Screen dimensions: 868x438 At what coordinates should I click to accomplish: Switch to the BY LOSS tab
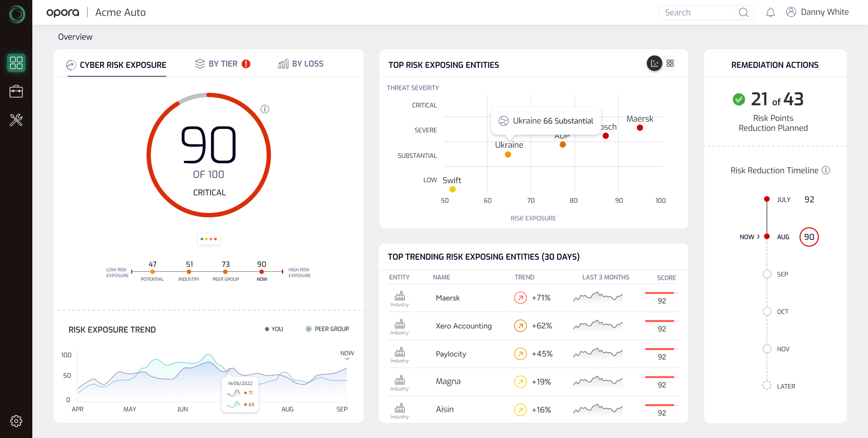pyautogui.click(x=301, y=64)
